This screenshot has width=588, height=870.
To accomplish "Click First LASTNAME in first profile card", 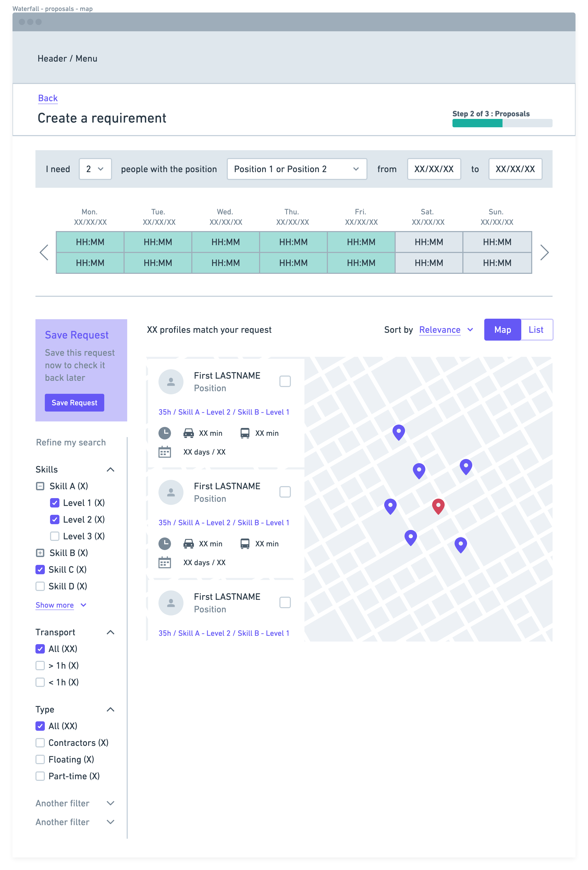I will tap(227, 376).
